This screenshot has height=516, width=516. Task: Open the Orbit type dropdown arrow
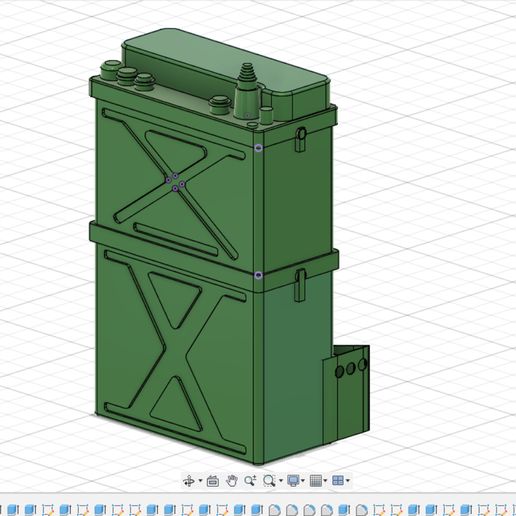click(200, 481)
